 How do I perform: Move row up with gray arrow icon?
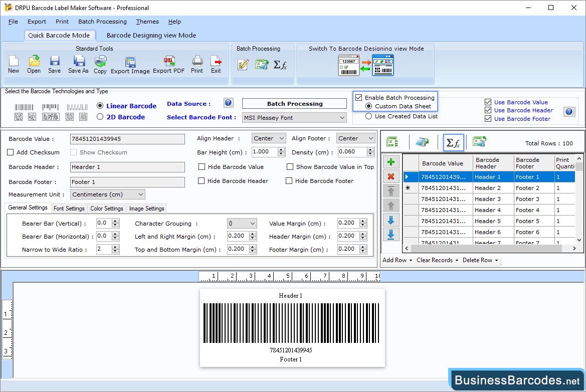pos(392,206)
